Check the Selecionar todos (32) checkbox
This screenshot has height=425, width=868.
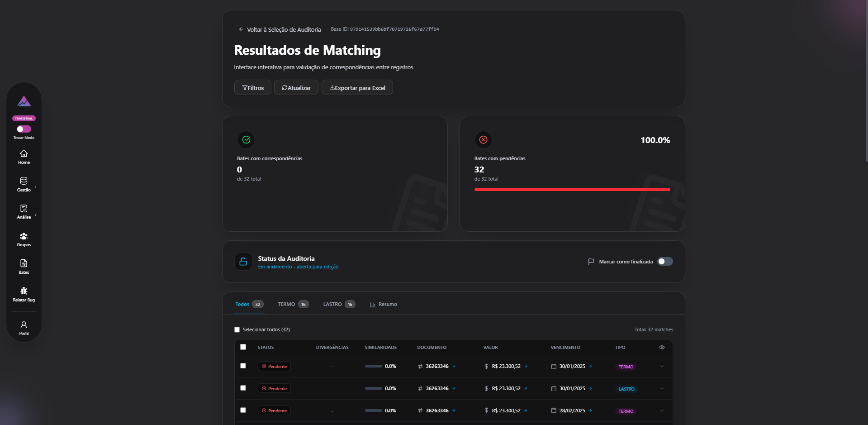point(237,329)
